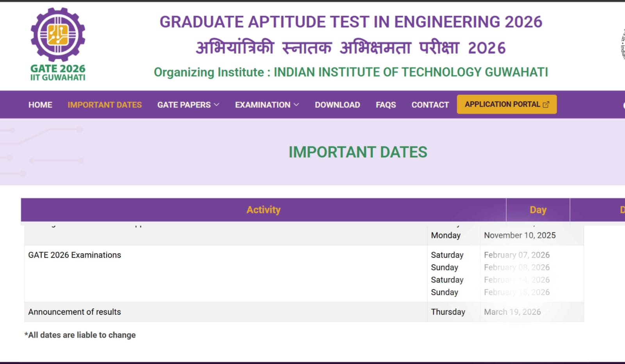Click the Day column header
The image size is (625, 364).
[x=538, y=210]
